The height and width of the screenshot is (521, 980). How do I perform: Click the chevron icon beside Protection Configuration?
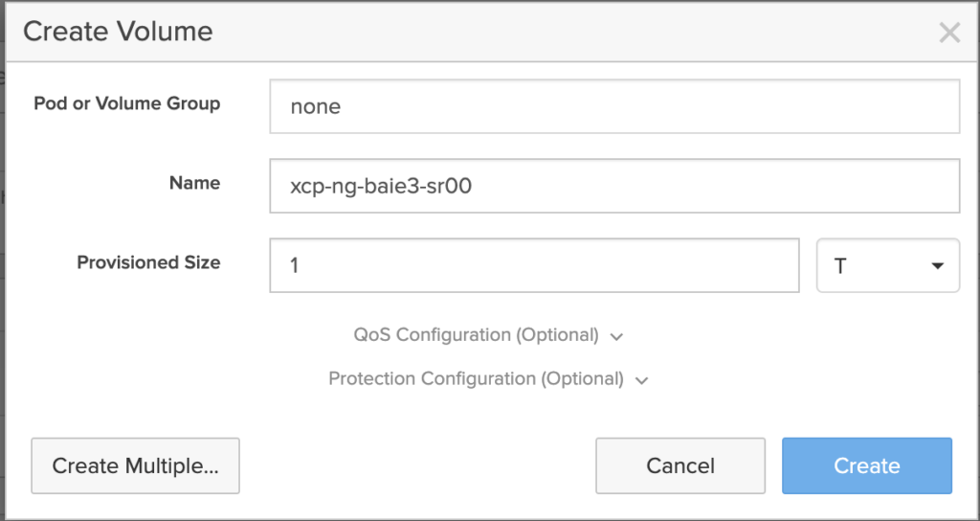pyautogui.click(x=641, y=380)
